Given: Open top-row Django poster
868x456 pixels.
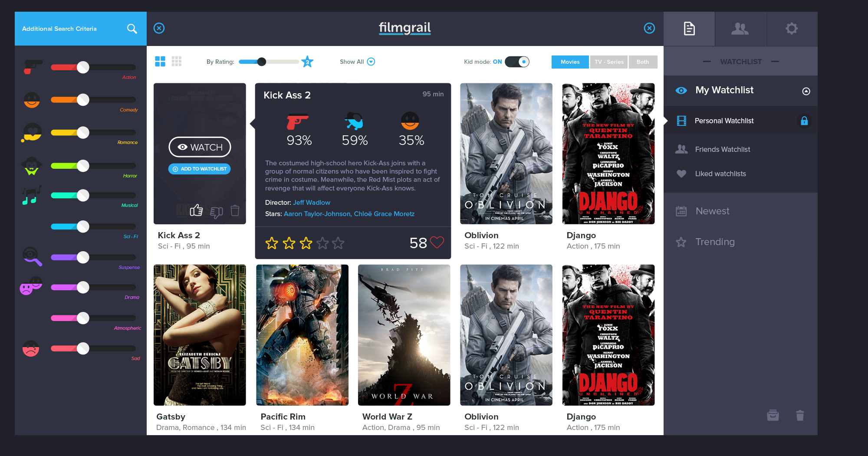Looking at the screenshot, I should click(x=608, y=154).
